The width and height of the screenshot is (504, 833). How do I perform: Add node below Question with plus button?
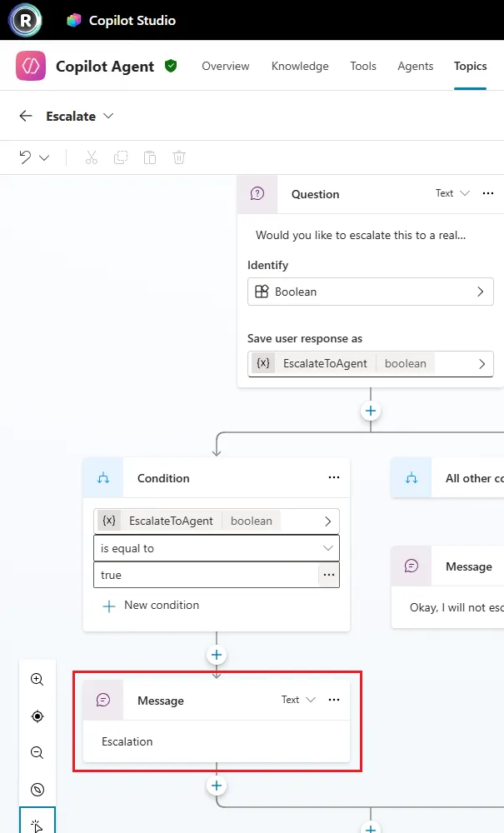coord(371,411)
